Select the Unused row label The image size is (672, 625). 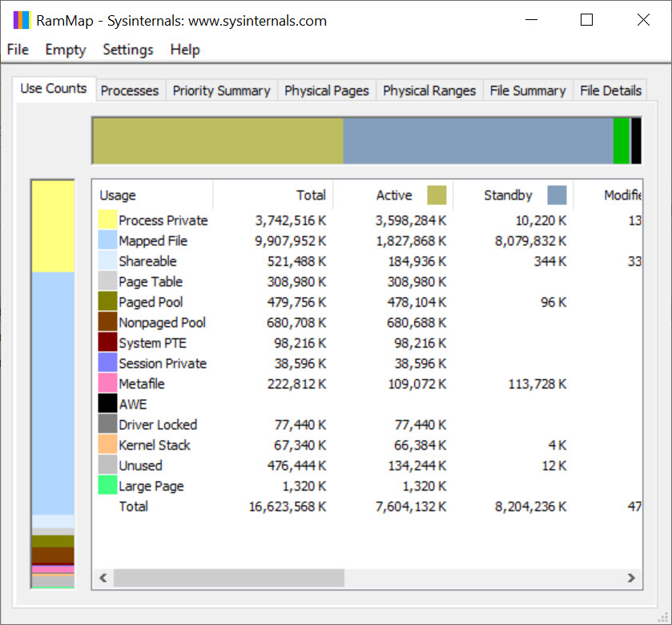(141, 466)
